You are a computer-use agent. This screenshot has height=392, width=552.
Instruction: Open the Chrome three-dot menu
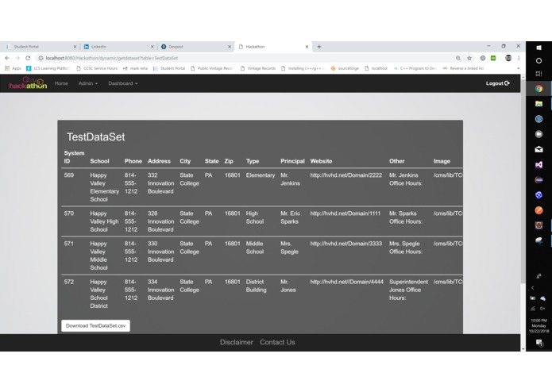pos(519,58)
